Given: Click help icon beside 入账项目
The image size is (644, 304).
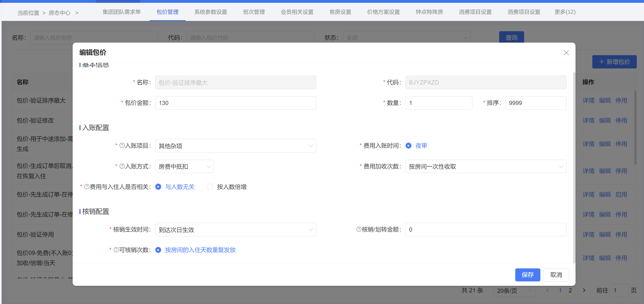Looking at the screenshot, I should [x=122, y=145].
